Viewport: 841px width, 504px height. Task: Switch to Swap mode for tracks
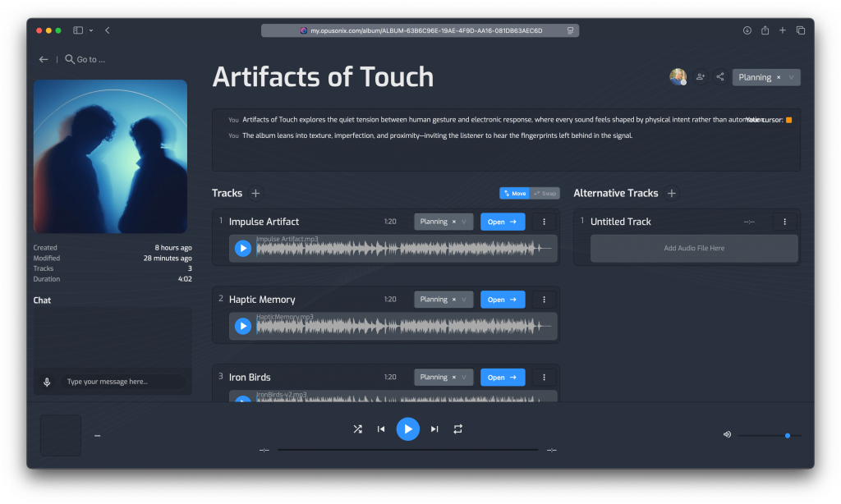click(545, 193)
